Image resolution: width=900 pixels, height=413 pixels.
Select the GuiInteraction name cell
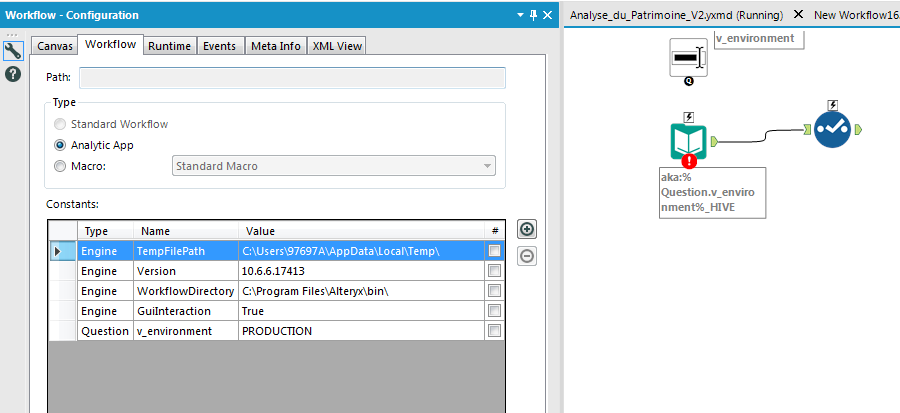click(186, 311)
